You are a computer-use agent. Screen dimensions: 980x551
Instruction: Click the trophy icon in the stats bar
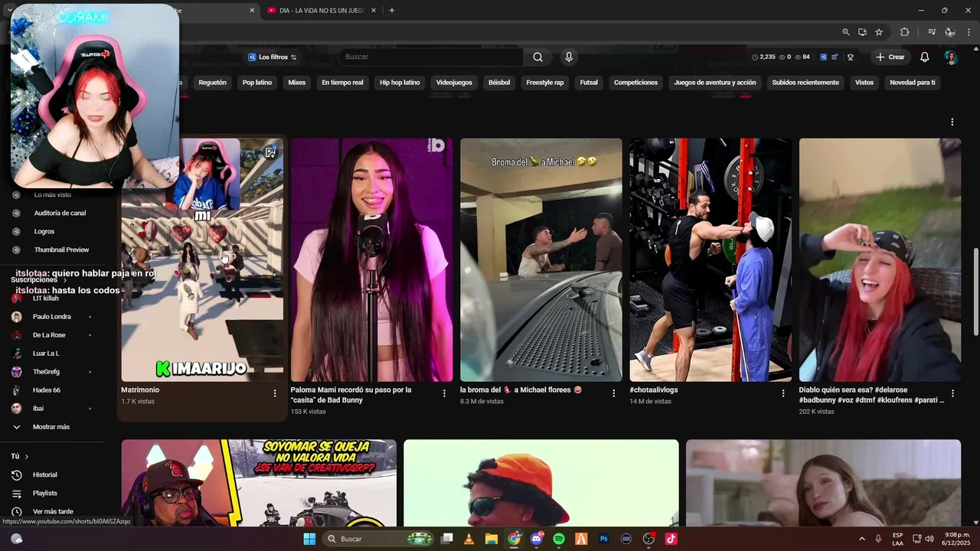tap(850, 57)
